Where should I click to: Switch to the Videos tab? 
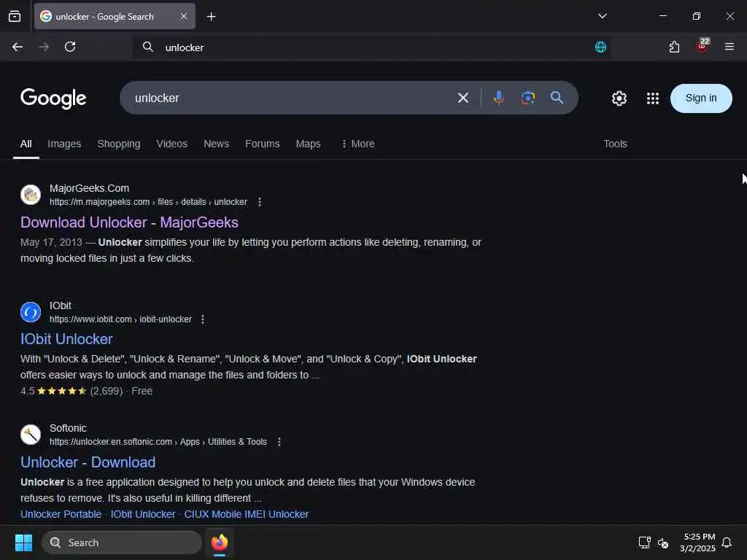coord(171,144)
